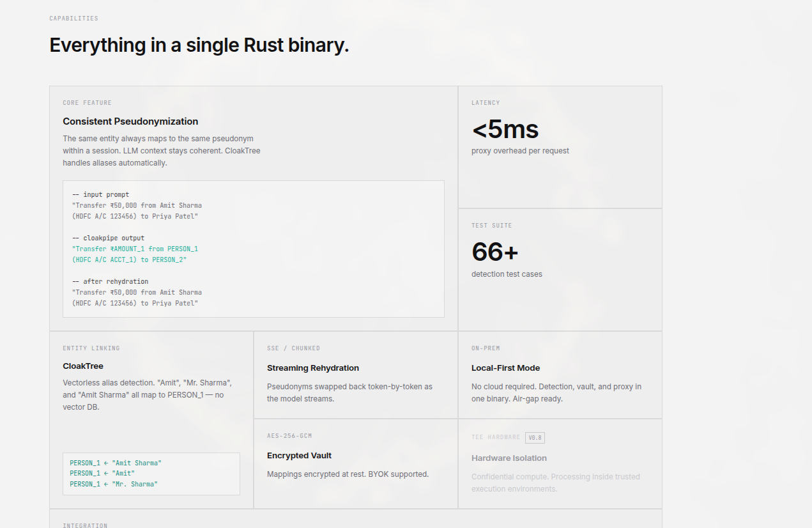Click the 'ENTITY LINKING' label
Viewport: 812px width, 528px height.
click(x=91, y=348)
